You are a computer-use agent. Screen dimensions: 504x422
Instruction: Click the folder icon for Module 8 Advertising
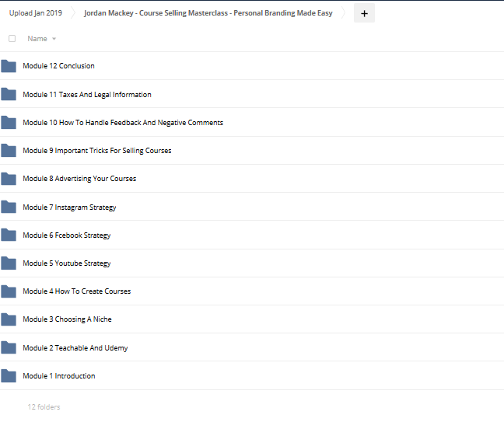tap(9, 179)
